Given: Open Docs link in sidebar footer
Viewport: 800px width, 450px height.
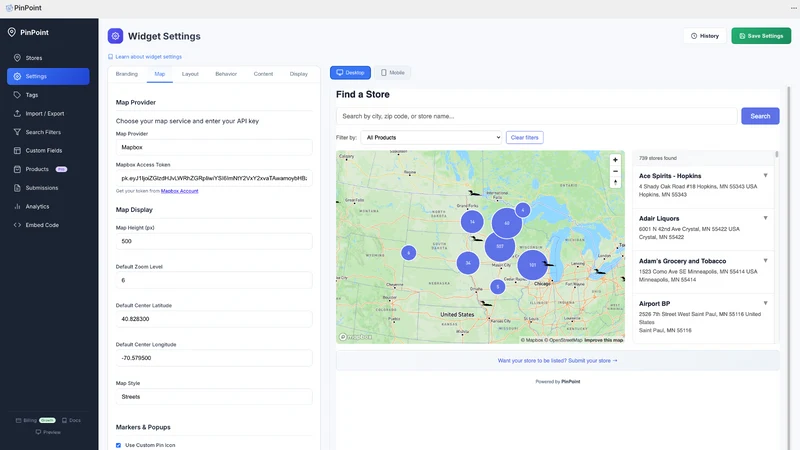Looking at the screenshot, I should tap(71, 420).
